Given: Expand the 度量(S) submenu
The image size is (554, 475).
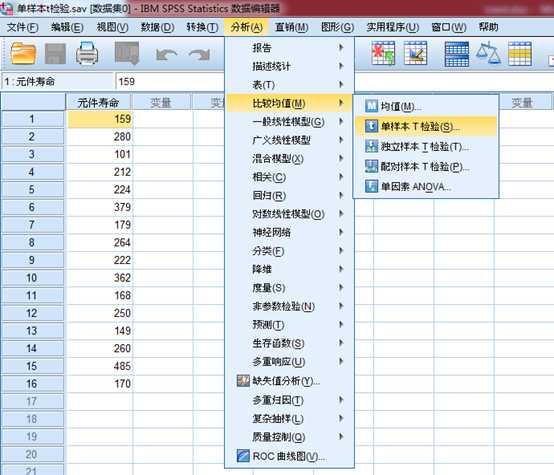Looking at the screenshot, I should point(289,288).
